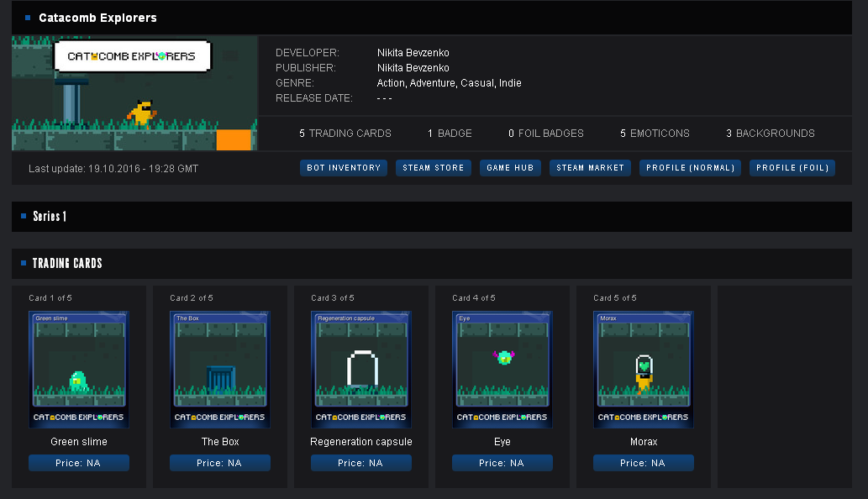Viewport: 868px width, 499px height.
Task: Open the Steam Store page button
Action: coord(433,168)
